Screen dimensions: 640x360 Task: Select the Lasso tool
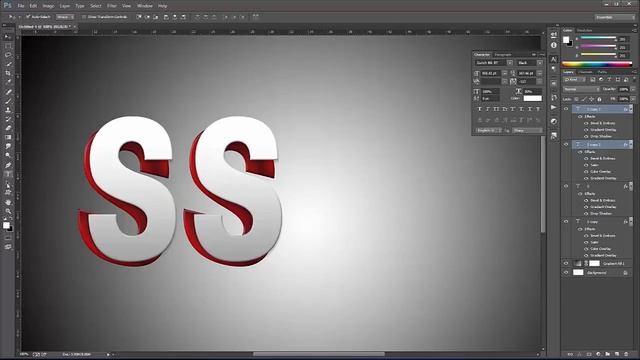pyautogui.click(x=8, y=55)
